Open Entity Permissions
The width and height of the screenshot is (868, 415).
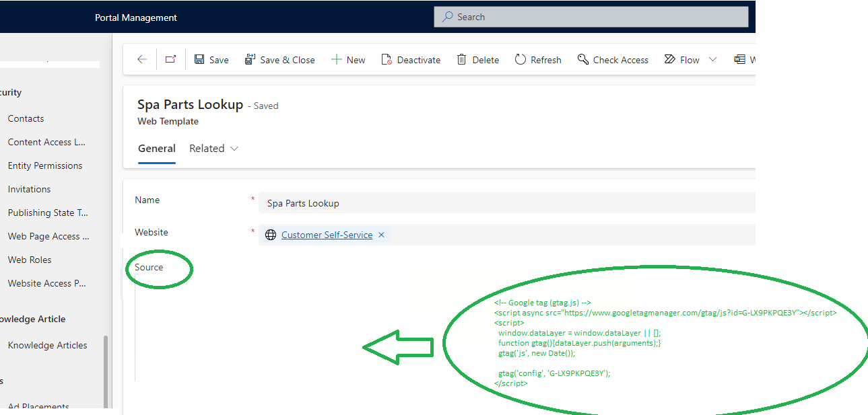(45, 165)
